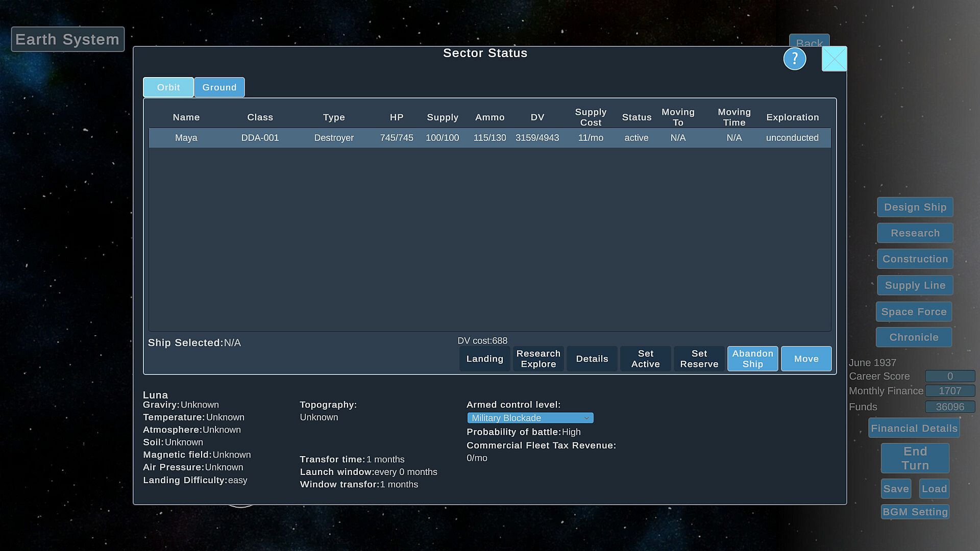
Task: Switch to the Ground tab
Action: pos(219,87)
